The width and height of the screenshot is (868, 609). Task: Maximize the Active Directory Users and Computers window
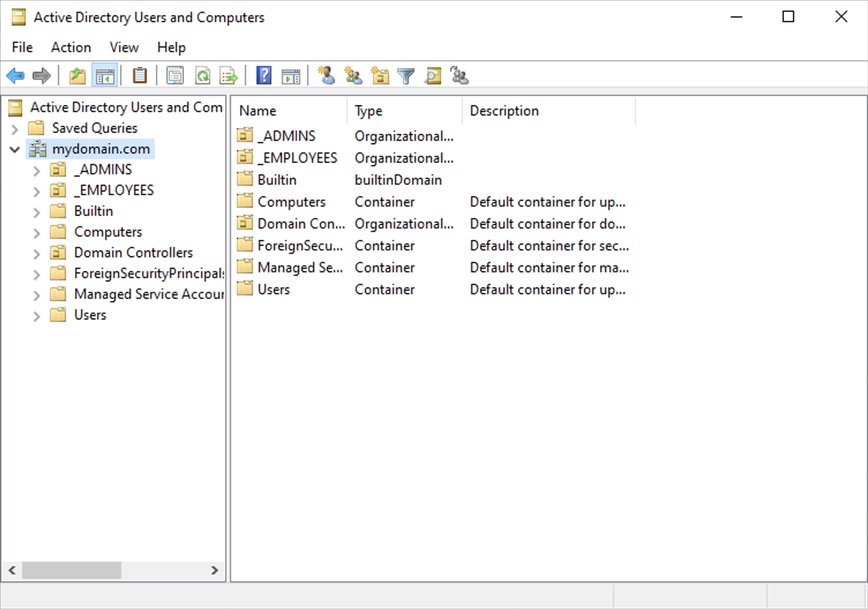pyautogui.click(x=788, y=17)
